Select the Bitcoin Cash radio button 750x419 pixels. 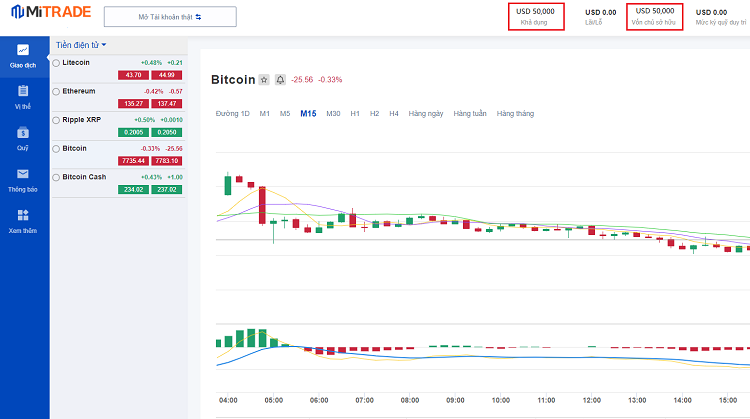pos(56,177)
